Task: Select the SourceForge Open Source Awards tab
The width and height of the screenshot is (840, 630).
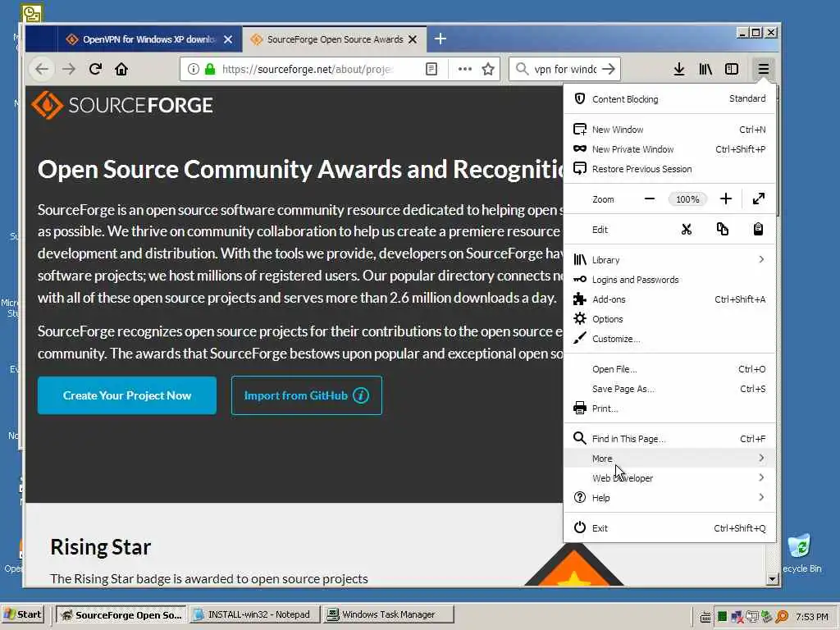Action: pos(335,39)
